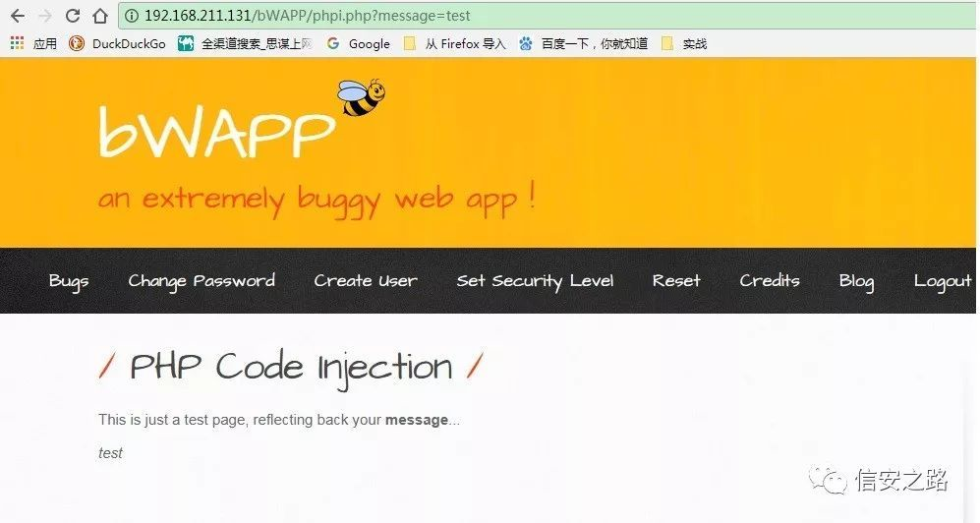Reload the page with refresh icon
Screen dimensions: 980x523
click(73, 16)
